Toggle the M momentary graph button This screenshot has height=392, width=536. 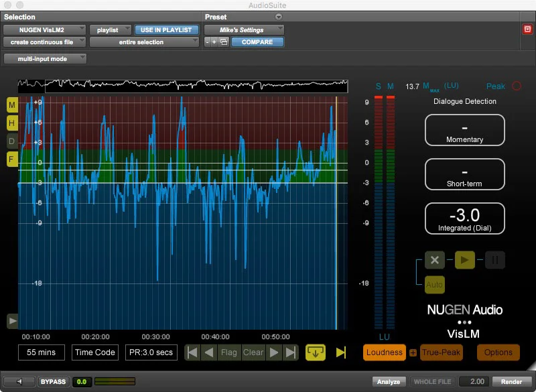(x=12, y=105)
